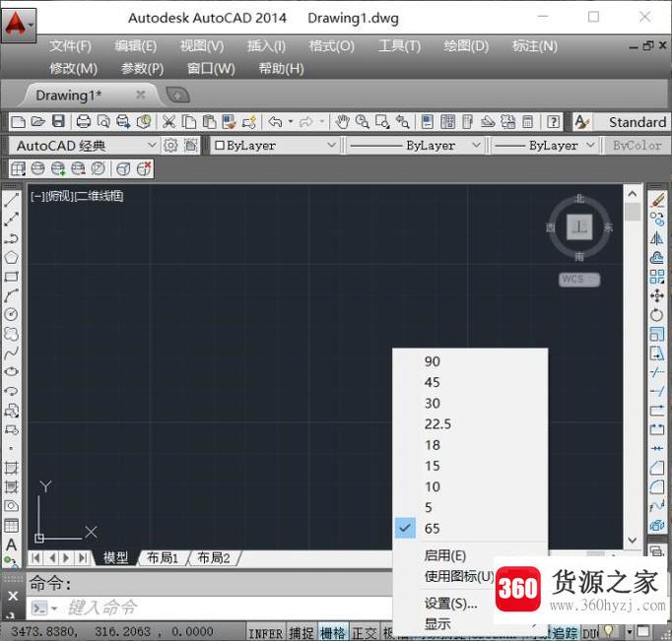This screenshot has width=672, height=641.
Task: Switch to the 布局1 layout tab
Action: tap(163, 558)
